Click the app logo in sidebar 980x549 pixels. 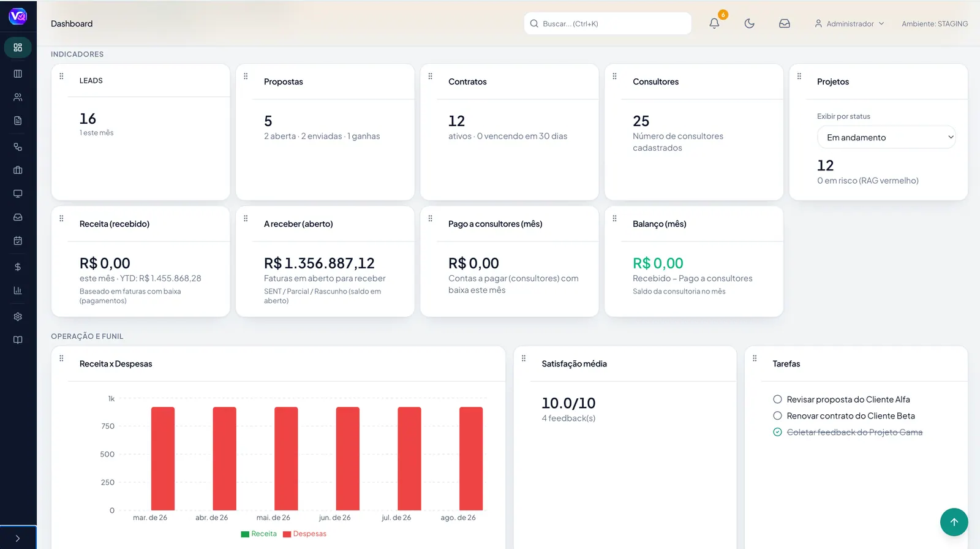click(18, 17)
